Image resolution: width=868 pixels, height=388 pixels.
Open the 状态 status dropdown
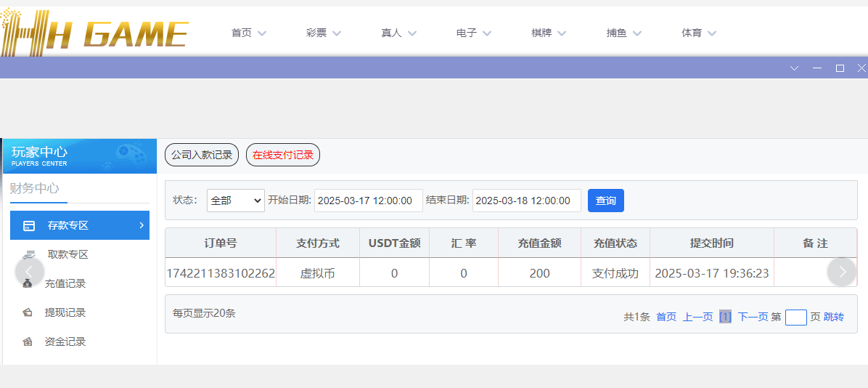(236, 201)
